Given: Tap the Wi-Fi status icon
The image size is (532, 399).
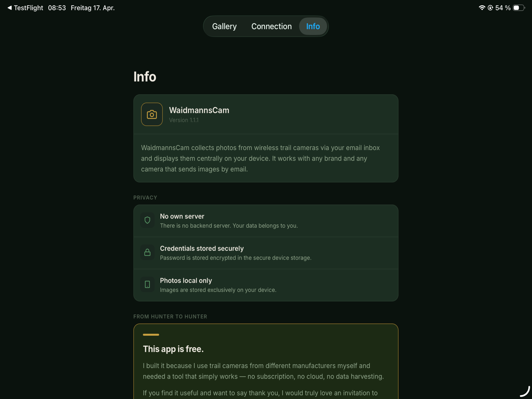Looking at the screenshot, I should point(482,8).
